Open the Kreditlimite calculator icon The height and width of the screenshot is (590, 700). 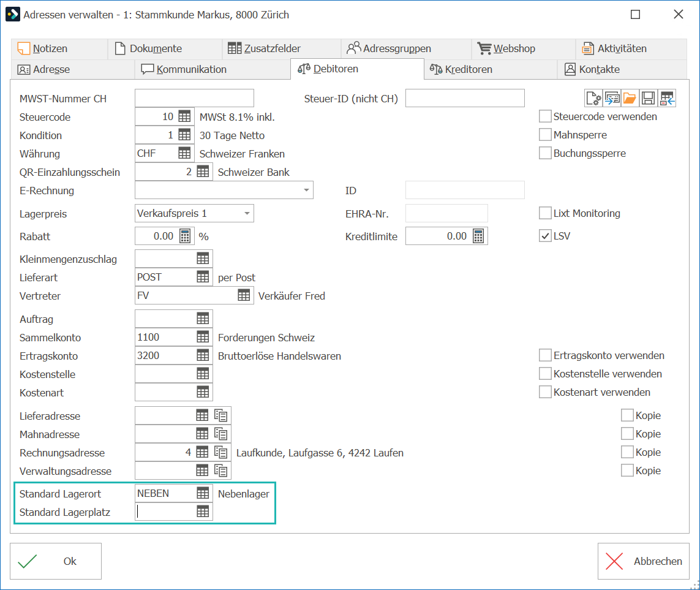point(478,236)
